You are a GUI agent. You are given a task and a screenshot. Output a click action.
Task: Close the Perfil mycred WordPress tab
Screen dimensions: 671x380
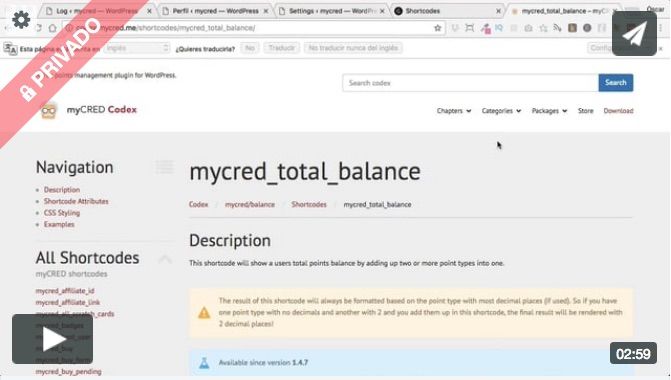coord(266,11)
